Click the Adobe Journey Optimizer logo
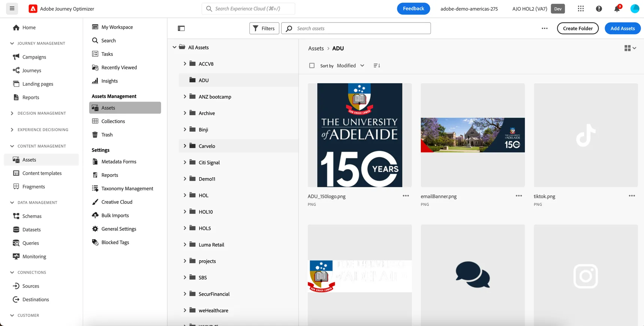Screen dimensions: 644x326 click(x=33, y=9)
